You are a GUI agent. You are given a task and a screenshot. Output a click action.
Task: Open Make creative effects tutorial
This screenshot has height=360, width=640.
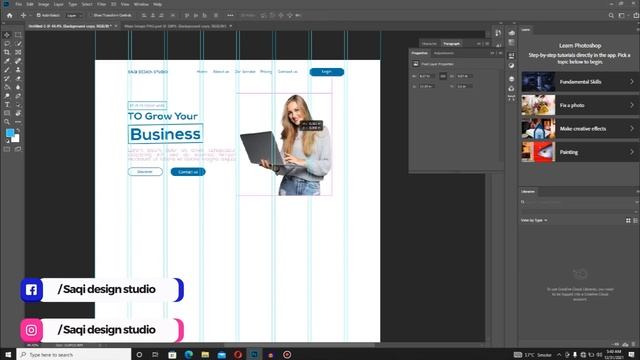point(579,129)
